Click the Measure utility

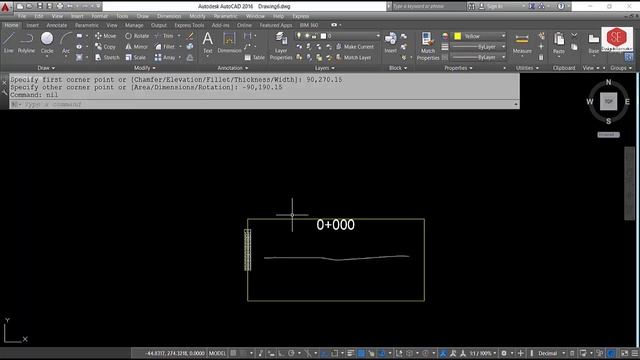[x=522, y=44]
